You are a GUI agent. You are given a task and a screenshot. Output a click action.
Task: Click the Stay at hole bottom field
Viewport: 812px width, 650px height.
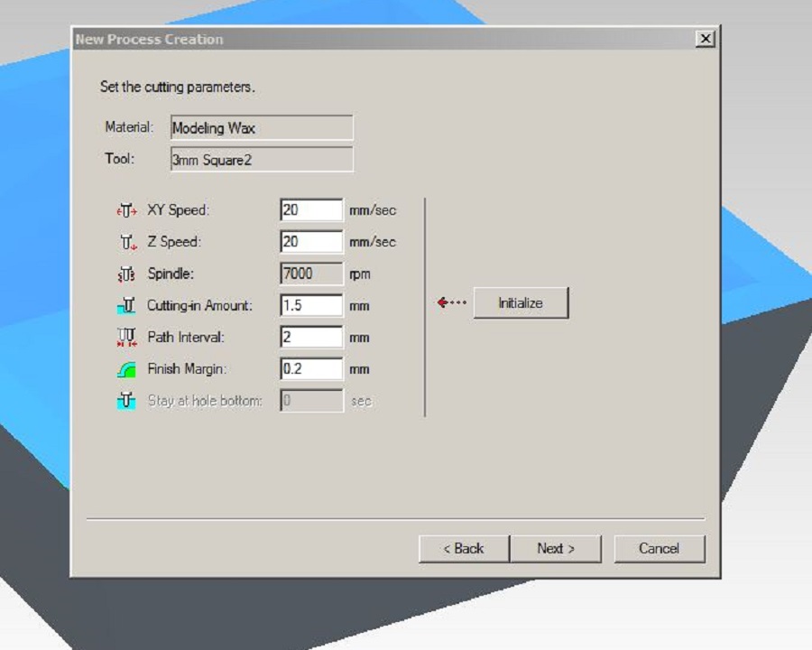coord(311,401)
